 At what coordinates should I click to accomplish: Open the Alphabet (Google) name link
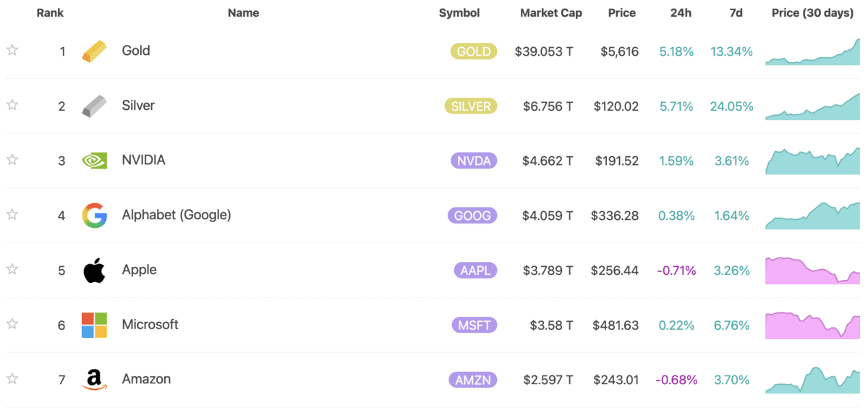[x=176, y=215]
